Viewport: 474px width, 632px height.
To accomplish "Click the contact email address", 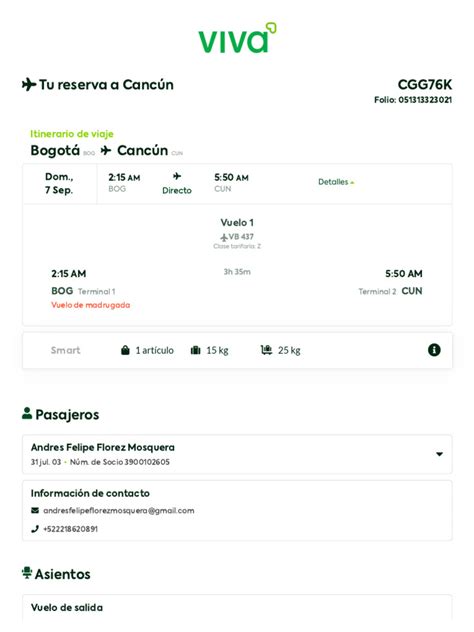I will coord(118,511).
